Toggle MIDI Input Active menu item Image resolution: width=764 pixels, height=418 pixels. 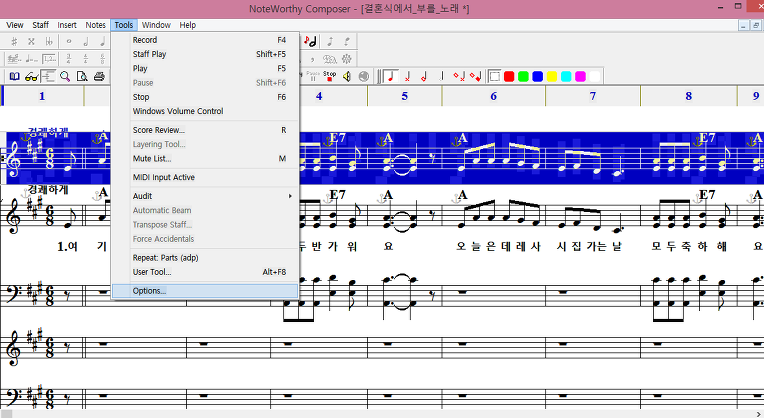pyautogui.click(x=205, y=177)
